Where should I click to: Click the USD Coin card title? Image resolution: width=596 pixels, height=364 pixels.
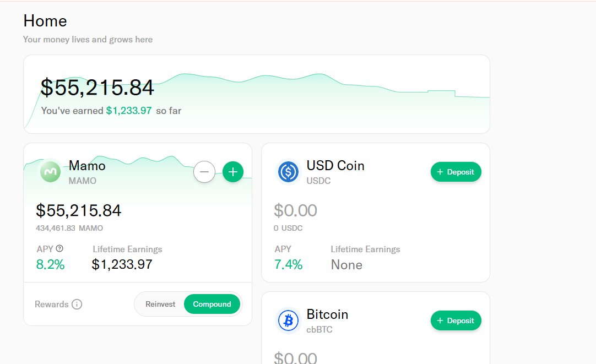335,166
